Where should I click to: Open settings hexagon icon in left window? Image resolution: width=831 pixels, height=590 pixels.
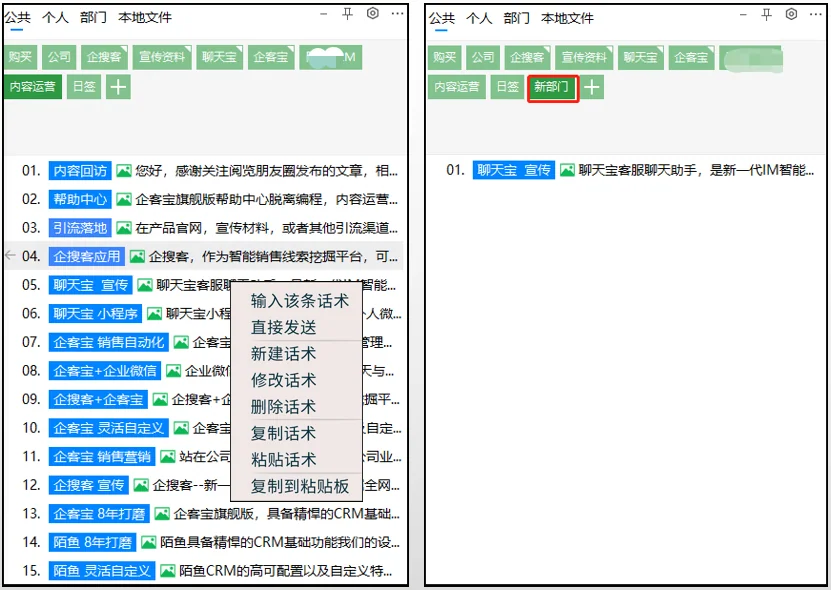click(x=373, y=13)
